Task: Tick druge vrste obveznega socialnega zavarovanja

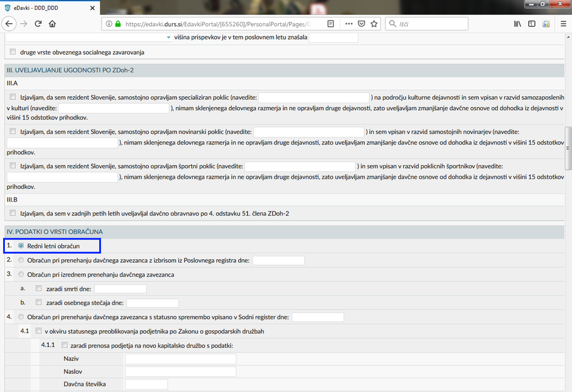Action: click(x=13, y=52)
